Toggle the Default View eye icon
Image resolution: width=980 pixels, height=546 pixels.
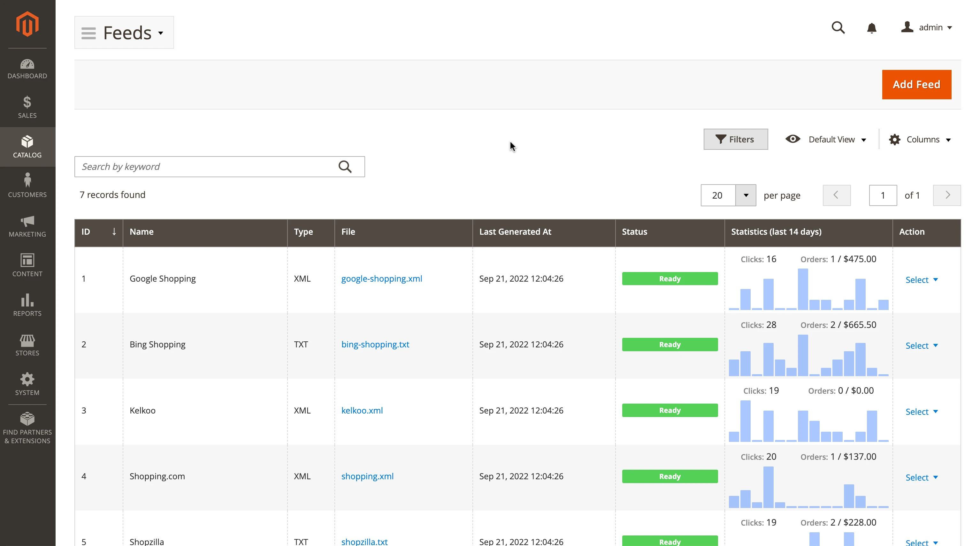coord(793,139)
